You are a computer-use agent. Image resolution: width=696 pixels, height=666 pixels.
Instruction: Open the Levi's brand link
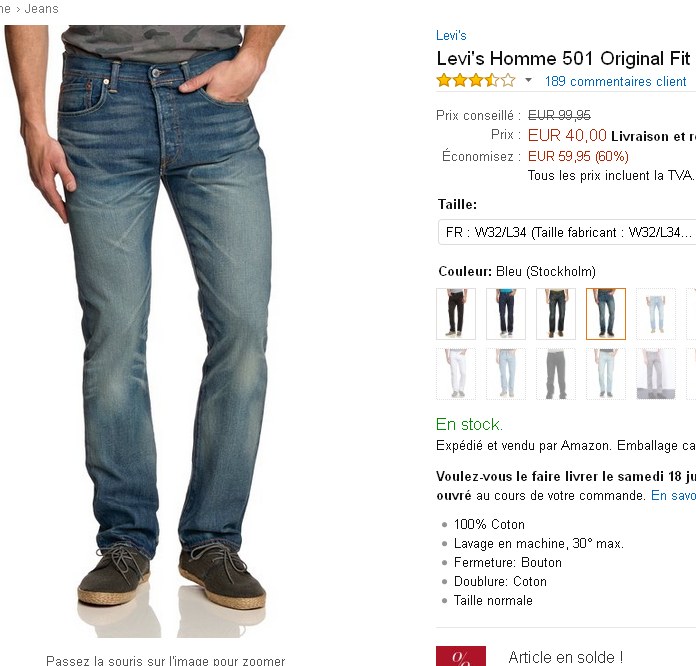pyautogui.click(x=451, y=36)
